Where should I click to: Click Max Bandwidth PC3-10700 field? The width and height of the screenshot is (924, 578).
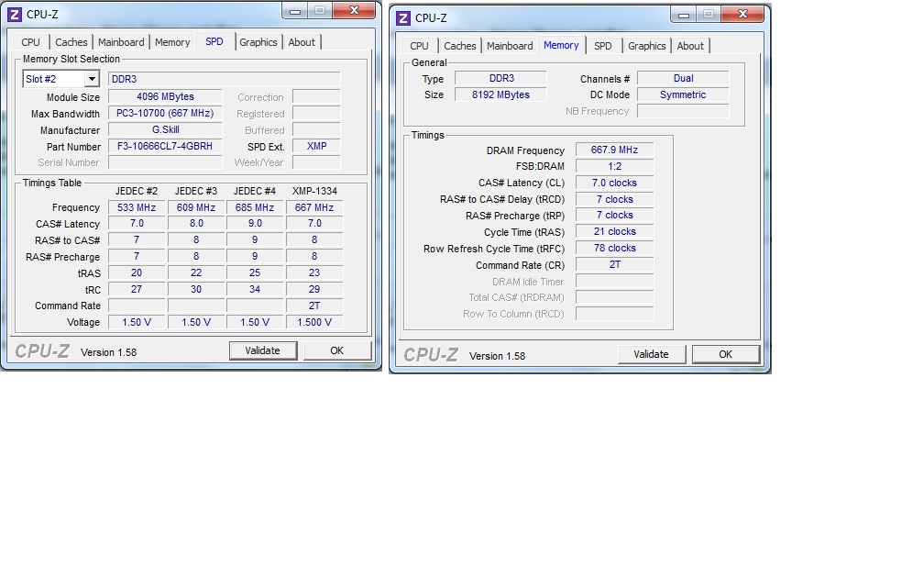[165, 113]
